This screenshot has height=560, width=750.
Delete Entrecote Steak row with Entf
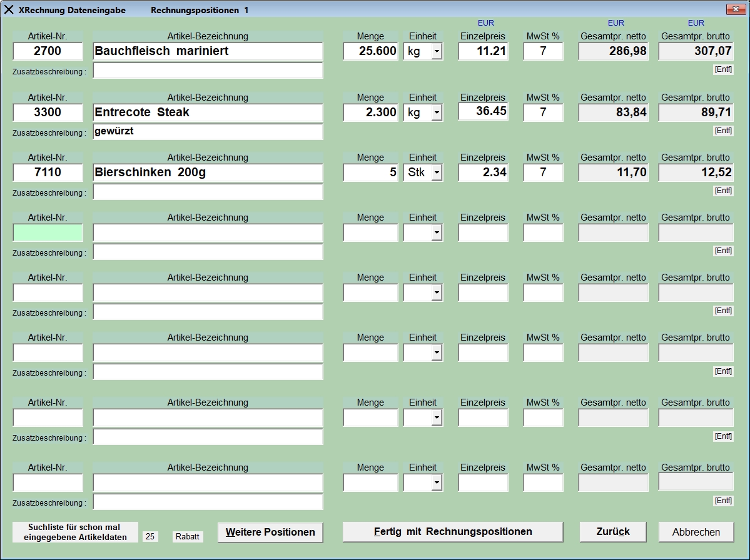tap(723, 131)
